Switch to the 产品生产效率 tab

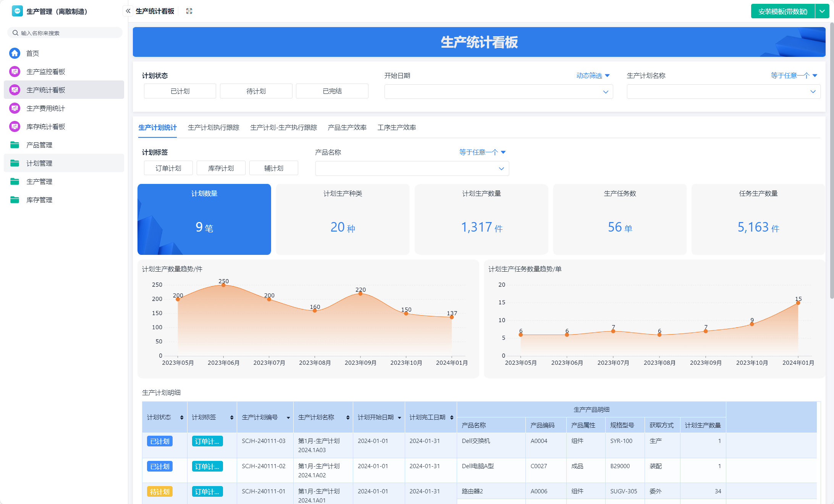347,127
